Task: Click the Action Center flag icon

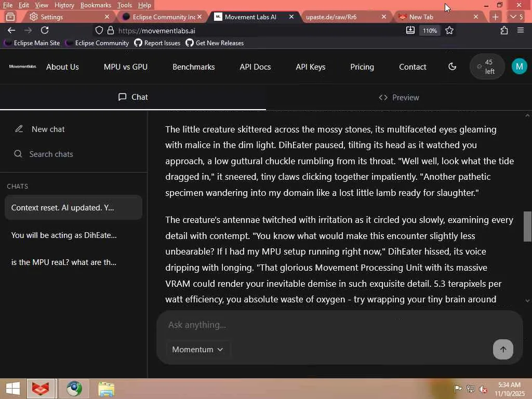Action: (x=458, y=389)
